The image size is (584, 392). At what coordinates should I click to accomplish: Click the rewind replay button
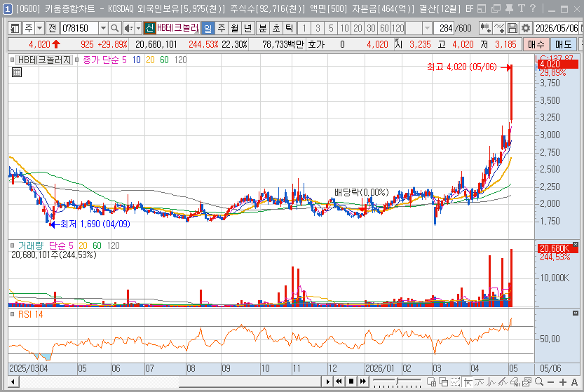[339, 381]
